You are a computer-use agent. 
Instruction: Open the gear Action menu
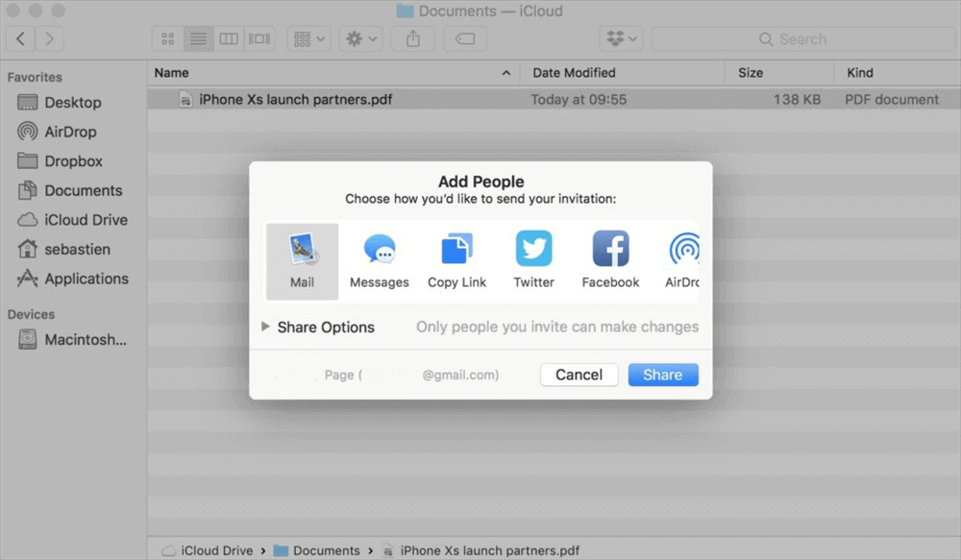click(x=361, y=39)
